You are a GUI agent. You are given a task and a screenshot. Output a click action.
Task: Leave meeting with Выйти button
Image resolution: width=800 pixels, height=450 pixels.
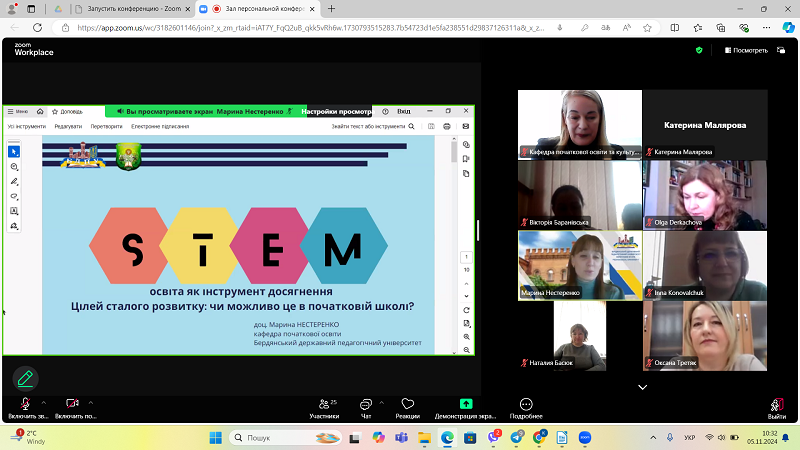click(777, 409)
